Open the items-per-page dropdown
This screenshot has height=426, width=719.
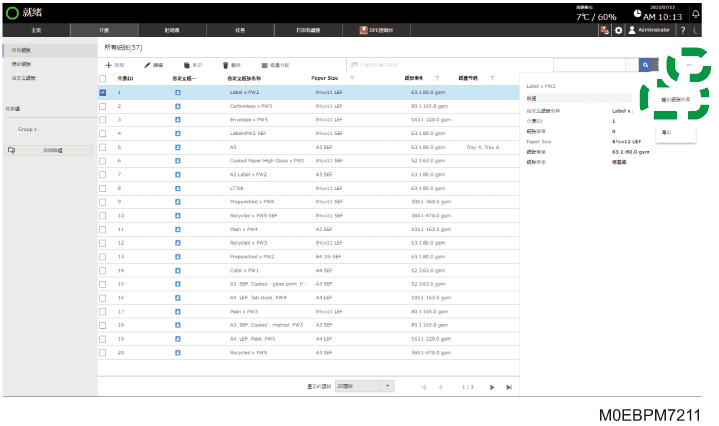pos(365,386)
